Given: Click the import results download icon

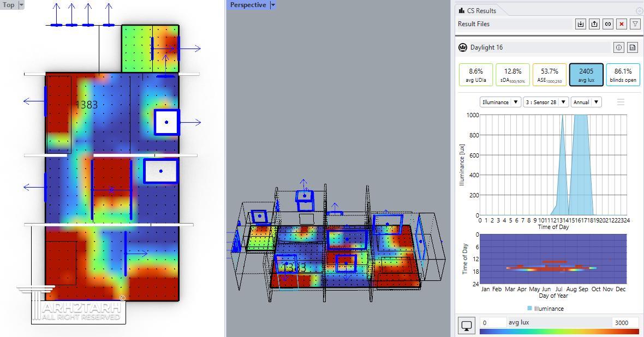Looking at the screenshot, I should [581, 24].
